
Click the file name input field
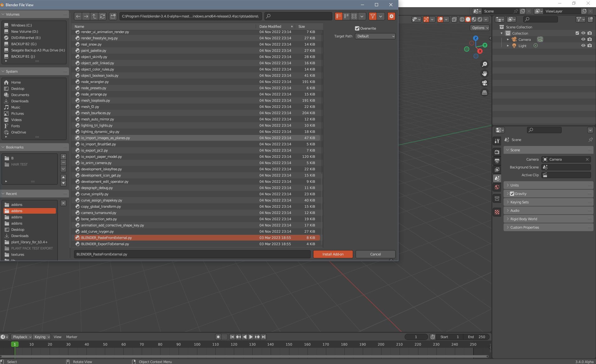coord(192,254)
